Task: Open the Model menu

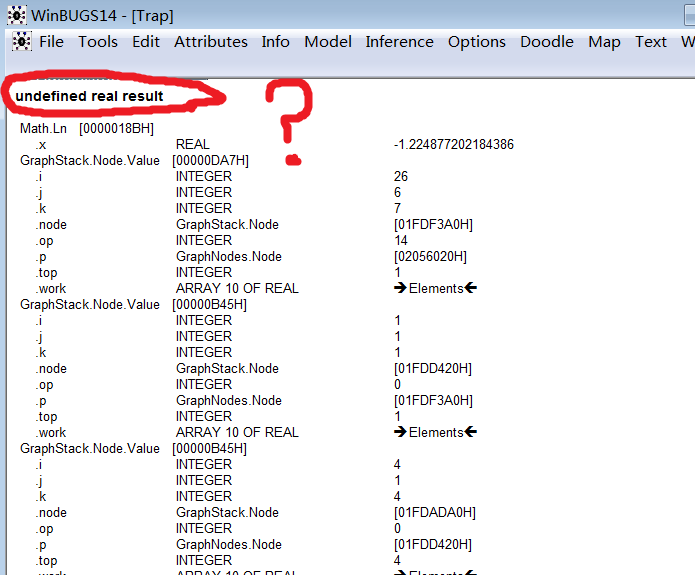Action: click(x=328, y=42)
